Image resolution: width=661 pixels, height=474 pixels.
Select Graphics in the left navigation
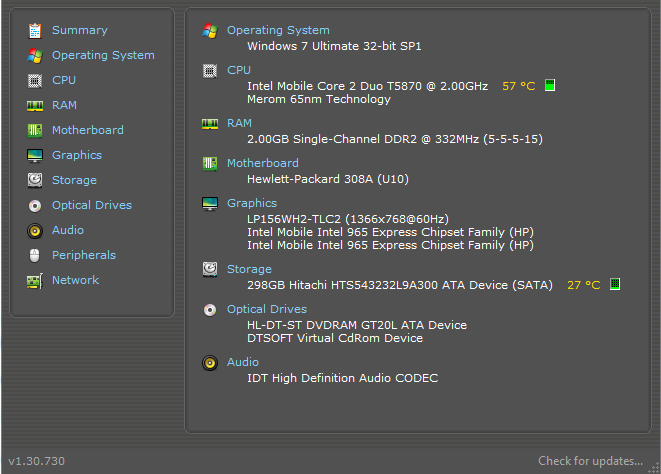click(77, 155)
